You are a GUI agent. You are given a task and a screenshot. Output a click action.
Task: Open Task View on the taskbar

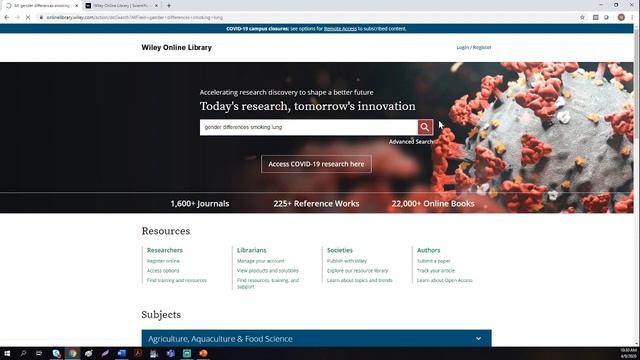click(x=39, y=353)
